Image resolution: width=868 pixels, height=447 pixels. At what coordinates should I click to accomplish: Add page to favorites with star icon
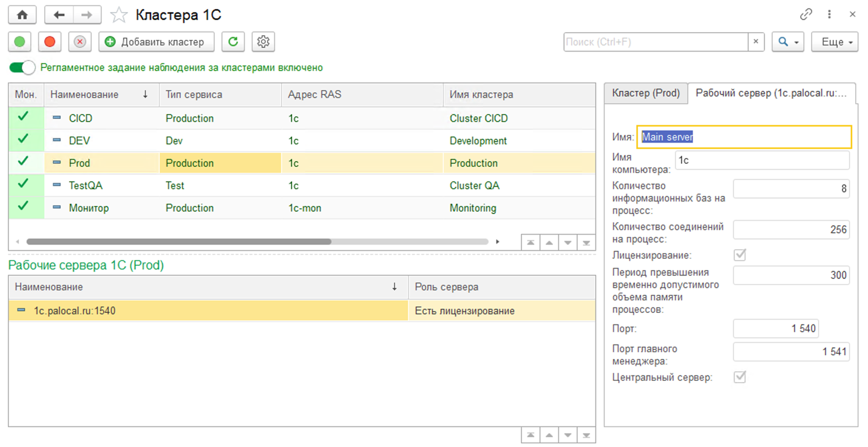[x=119, y=15]
